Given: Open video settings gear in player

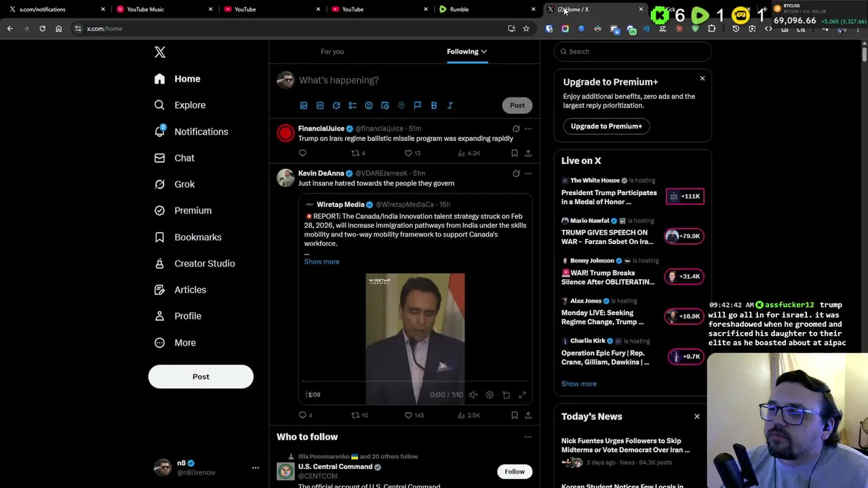Looking at the screenshot, I should pos(490,394).
